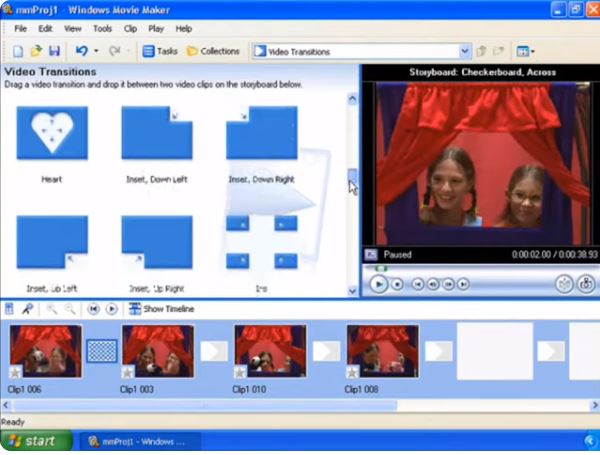The width and height of the screenshot is (600, 455).
Task: Click the Set Audio Levels icon
Action: [x=9, y=309]
